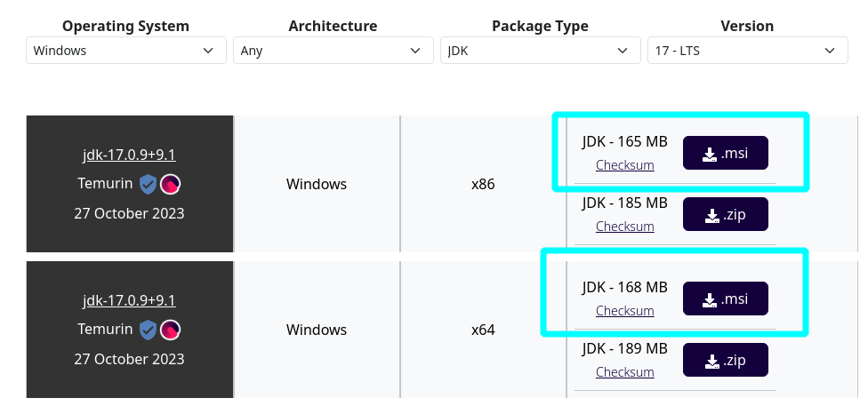This screenshot has height=414, width=868.
Task: Click the x86 architecture cell
Action: 483,185
